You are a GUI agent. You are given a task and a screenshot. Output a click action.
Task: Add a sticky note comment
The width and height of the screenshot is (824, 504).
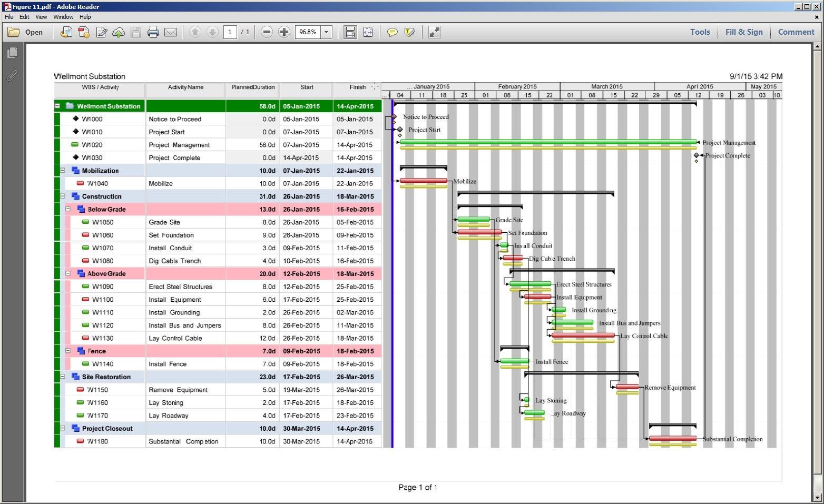click(392, 32)
